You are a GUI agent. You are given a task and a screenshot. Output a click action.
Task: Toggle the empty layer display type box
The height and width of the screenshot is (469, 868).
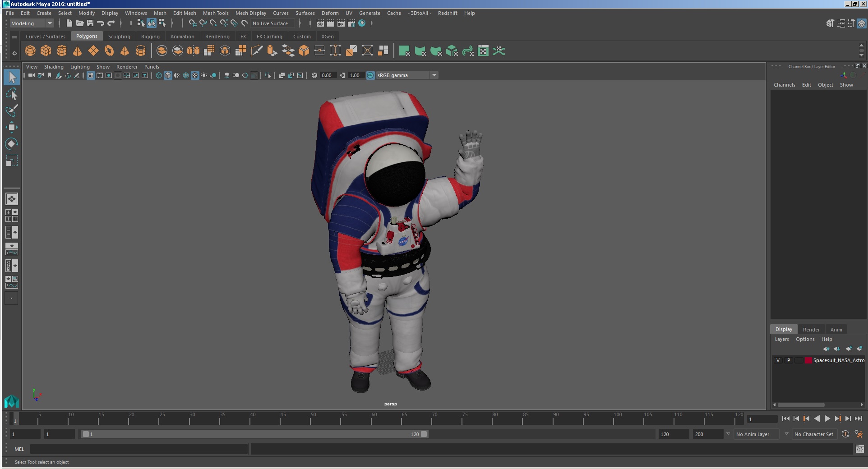(799, 360)
